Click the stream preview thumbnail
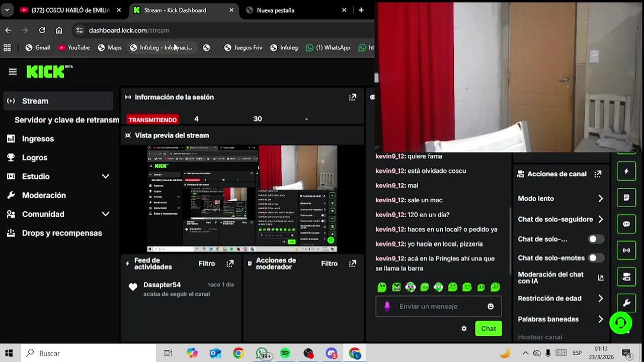The image size is (644, 362). [242, 199]
